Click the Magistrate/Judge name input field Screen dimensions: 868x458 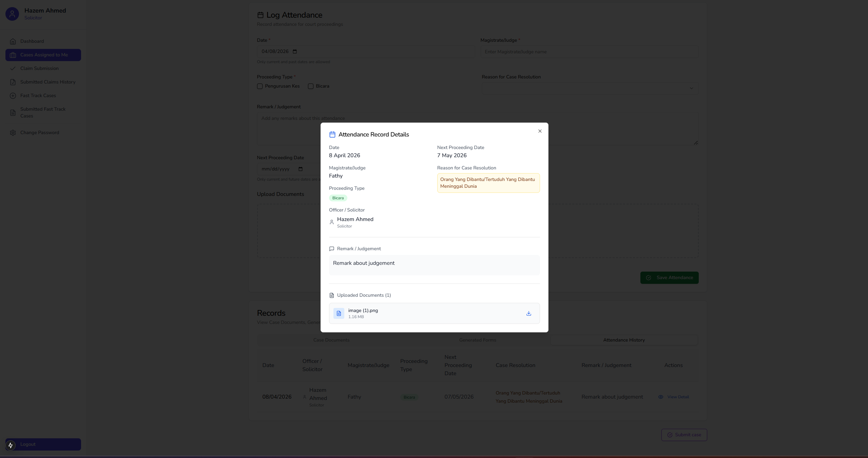589,52
